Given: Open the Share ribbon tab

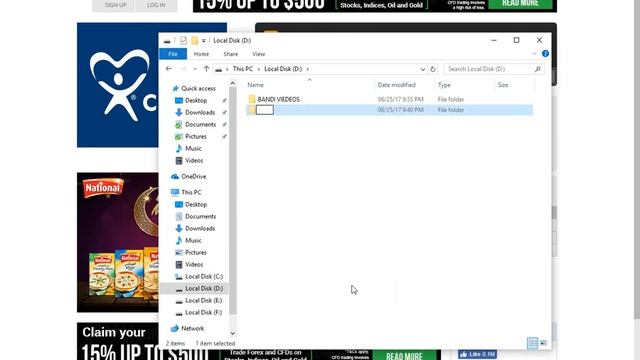Looking at the screenshot, I should click(231, 54).
